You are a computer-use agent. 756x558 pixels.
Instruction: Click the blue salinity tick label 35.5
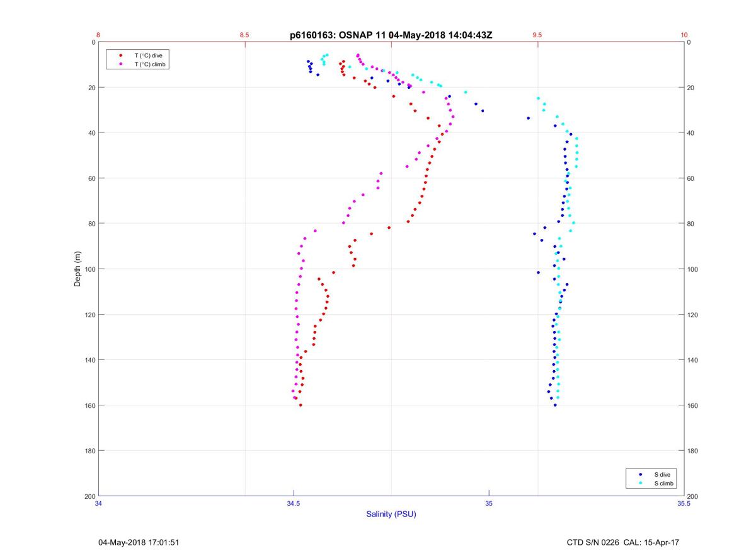684,503
